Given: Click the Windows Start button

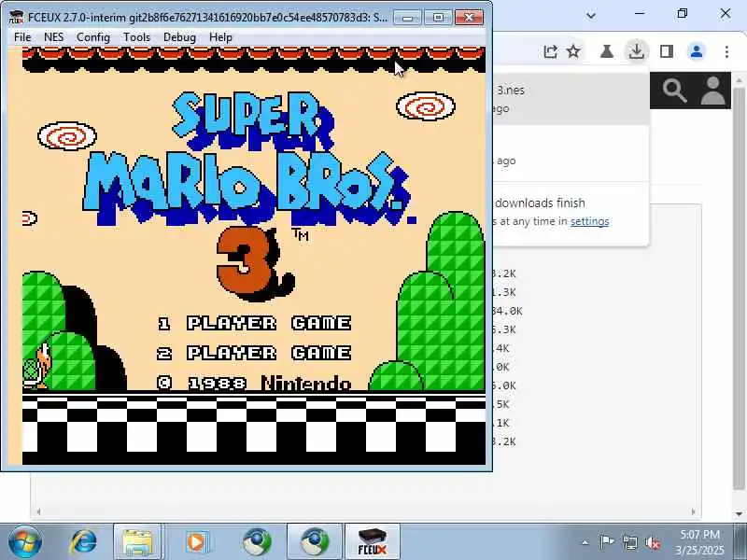Looking at the screenshot, I should [25, 541].
